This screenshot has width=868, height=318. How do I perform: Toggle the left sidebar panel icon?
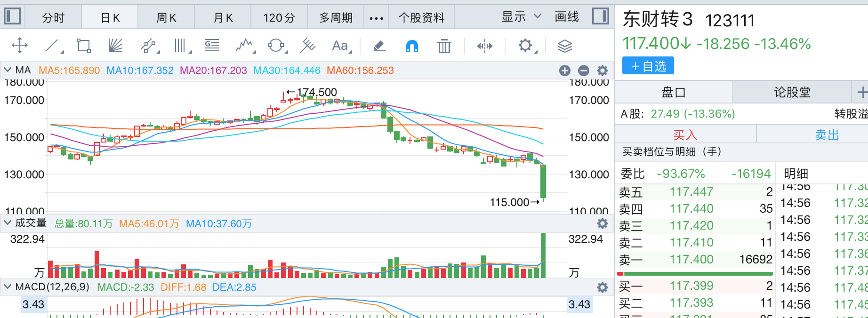pos(12,16)
